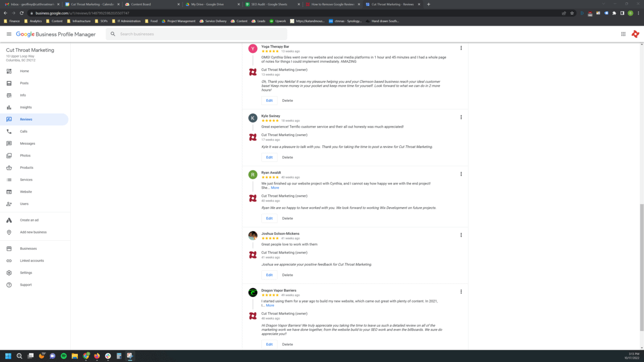This screenshot has height=362, width=644.
Task: Edit reply to Ryan Awaldt review
Action: coord(269,218)
